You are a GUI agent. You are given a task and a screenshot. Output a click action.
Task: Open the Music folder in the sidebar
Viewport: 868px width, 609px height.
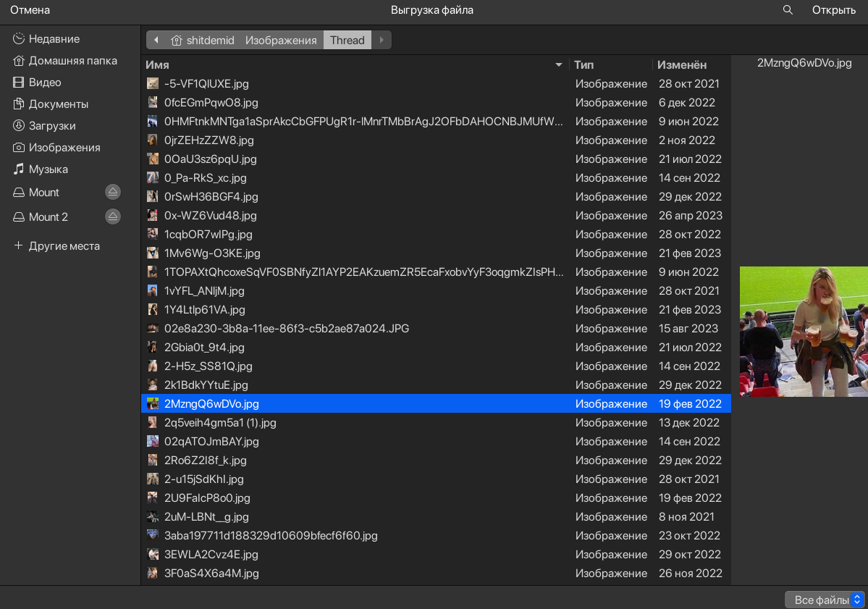click(x=48, y=169)
